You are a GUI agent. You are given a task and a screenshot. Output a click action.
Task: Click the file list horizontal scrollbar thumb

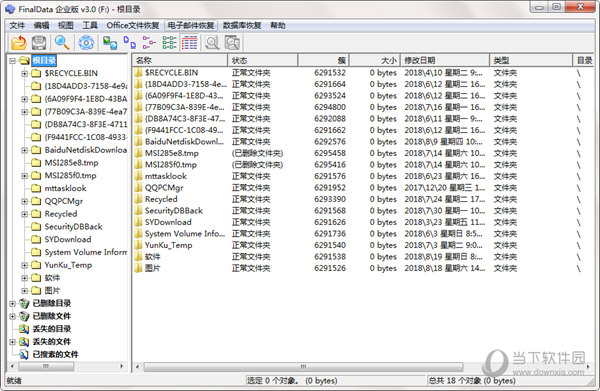(x=303, y=367)
